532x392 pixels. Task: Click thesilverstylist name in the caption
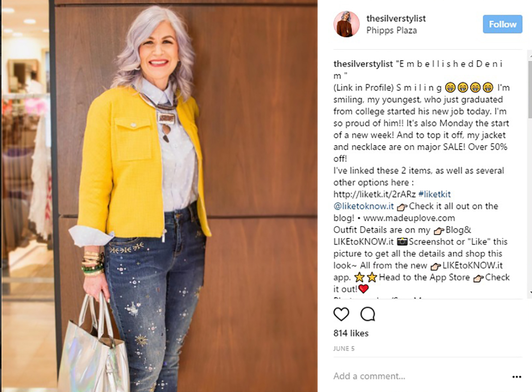pos(363,64)
